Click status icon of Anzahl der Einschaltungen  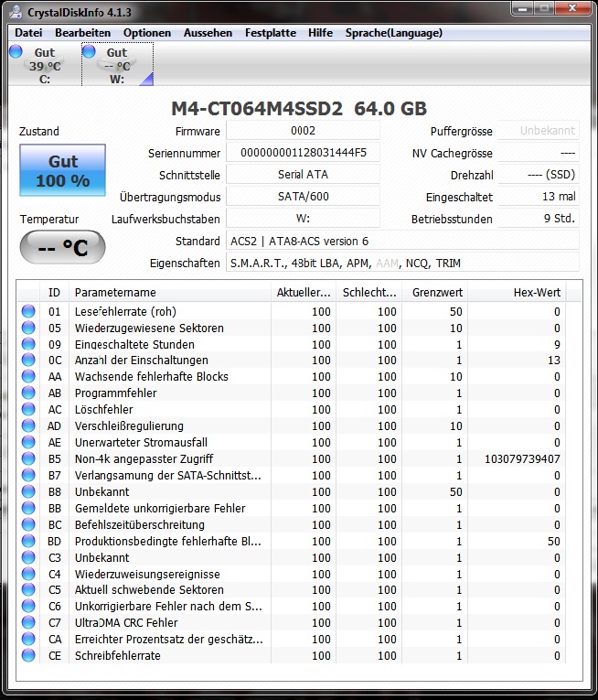point(28,360)
